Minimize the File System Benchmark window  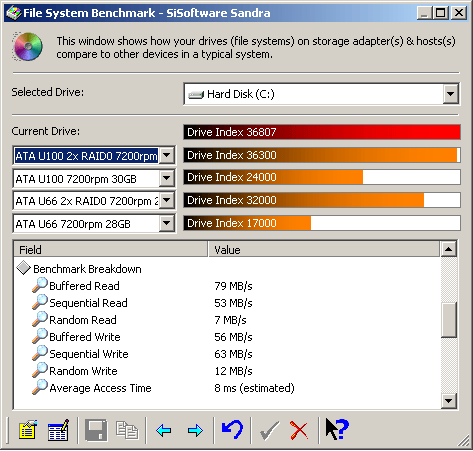tap(425, 13)
